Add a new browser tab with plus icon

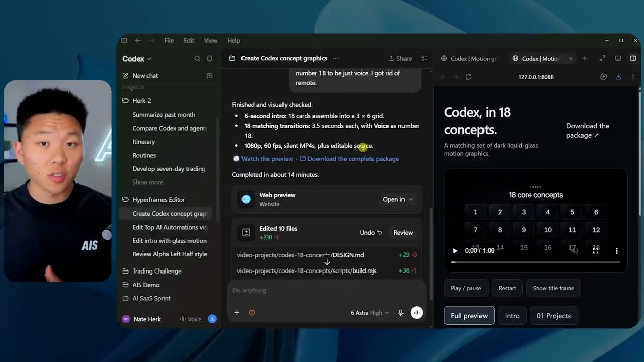click(585, 58)
